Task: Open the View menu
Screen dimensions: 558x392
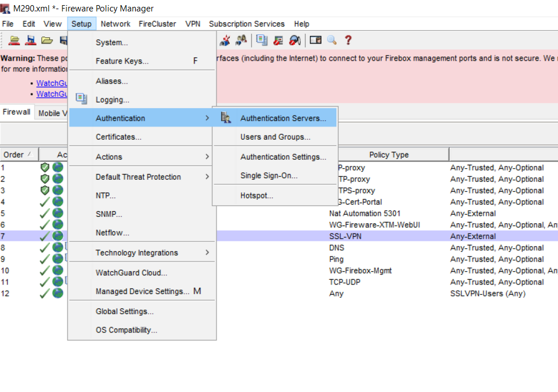Action: [x=53, y=24]
